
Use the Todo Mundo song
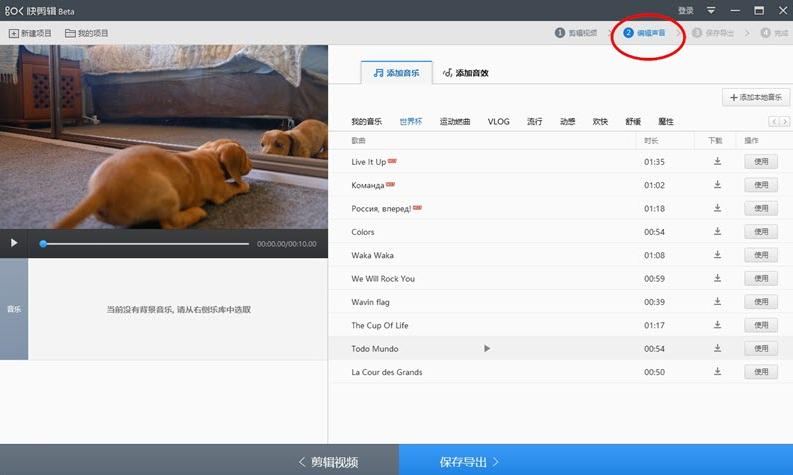(761, 348)
